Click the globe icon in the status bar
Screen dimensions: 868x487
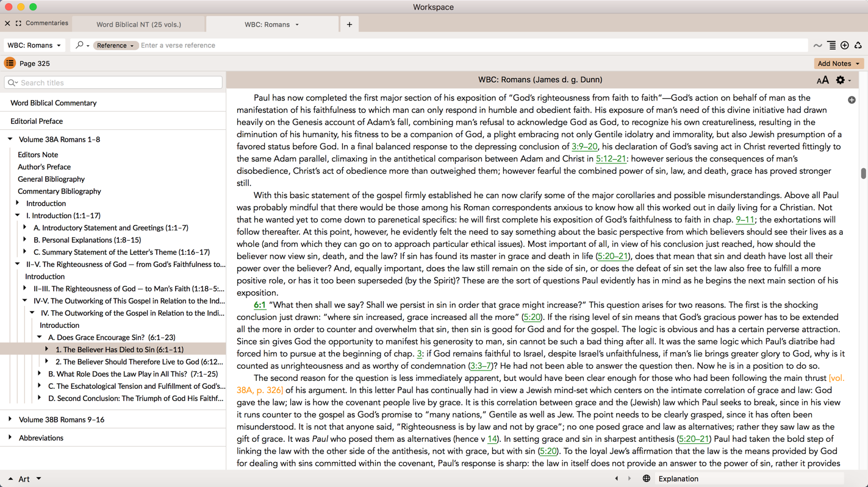pyautogui.click(x=646, y=478)
